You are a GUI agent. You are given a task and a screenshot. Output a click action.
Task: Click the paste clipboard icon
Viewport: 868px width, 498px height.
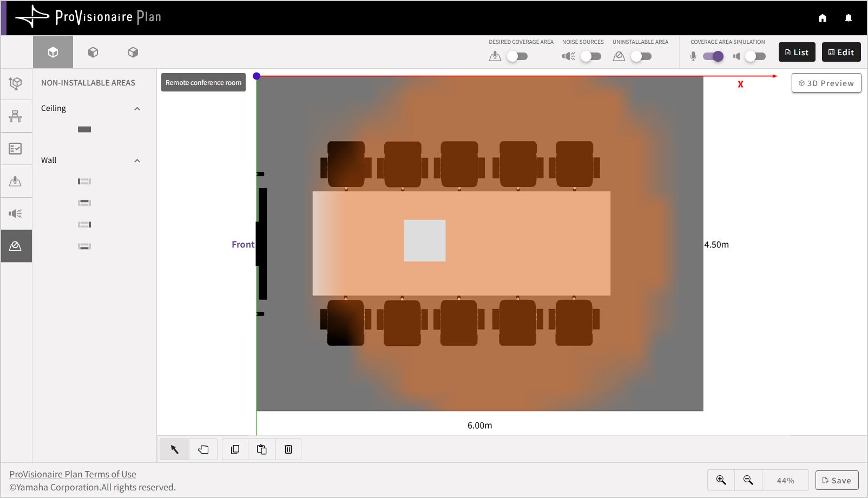pos(262,449)
